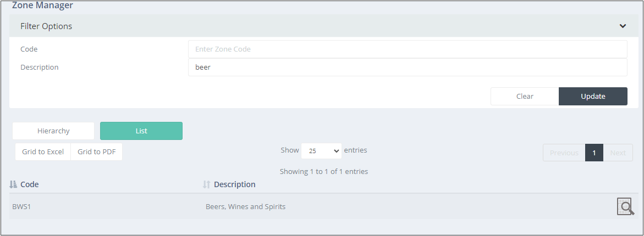Screen dimensions: 644x236
Task: Click the Beers, Wines and Spirits row
Action: click(x=322, y=206)
